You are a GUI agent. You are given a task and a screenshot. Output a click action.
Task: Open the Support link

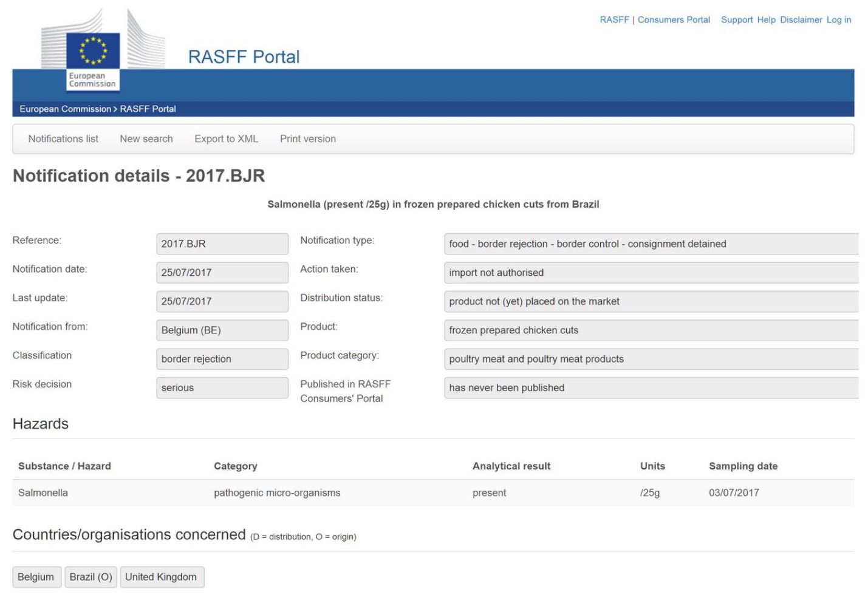click(737, 19)
